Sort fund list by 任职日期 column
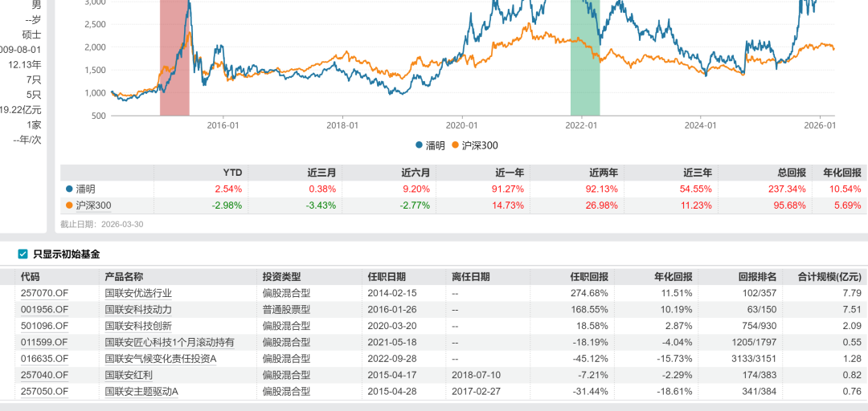This screenshot has height=411, width=868. [x=387, y=276]
